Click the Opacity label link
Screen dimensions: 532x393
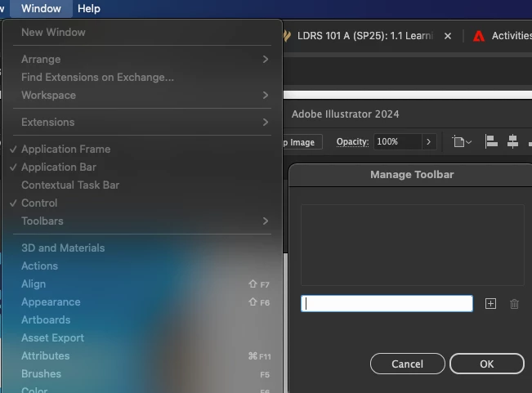352,141
